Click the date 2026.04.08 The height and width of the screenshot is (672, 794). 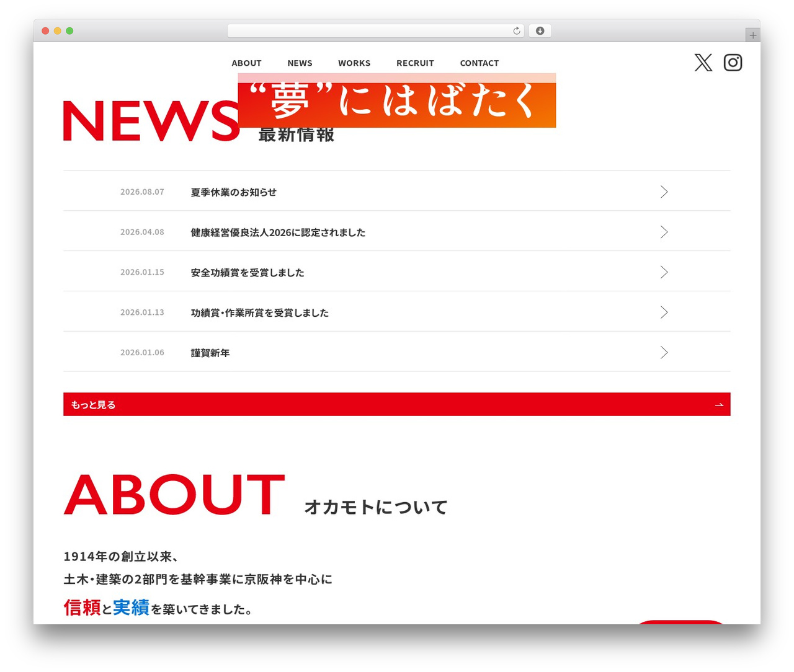pos(142,232)
